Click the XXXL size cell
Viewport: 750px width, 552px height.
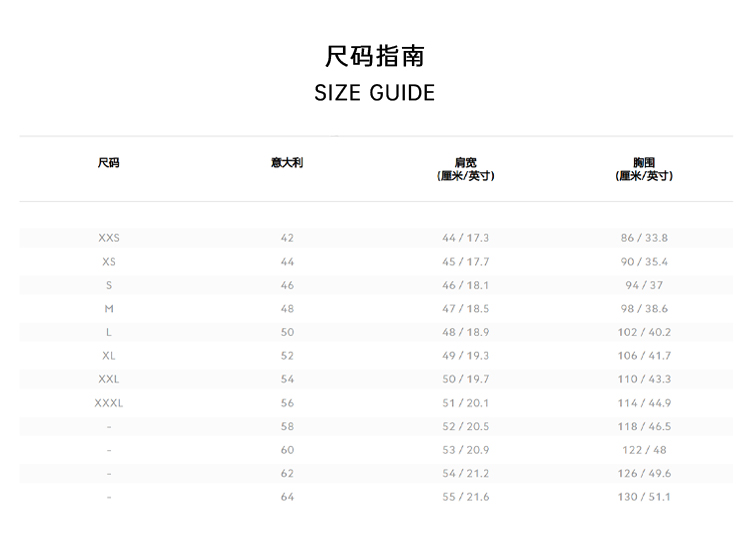click(109, 403)
